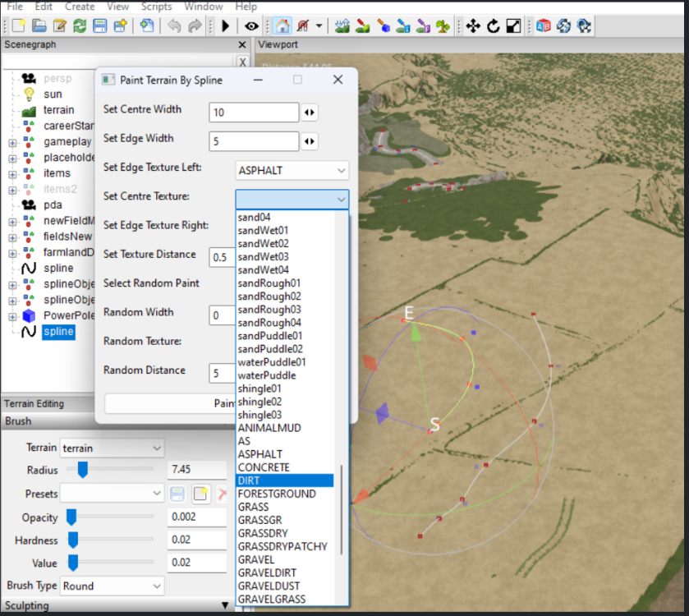Screen dimensions: 689x616
Task: Click the Save disk icon in main toolbar
Action: click(99, 26)
